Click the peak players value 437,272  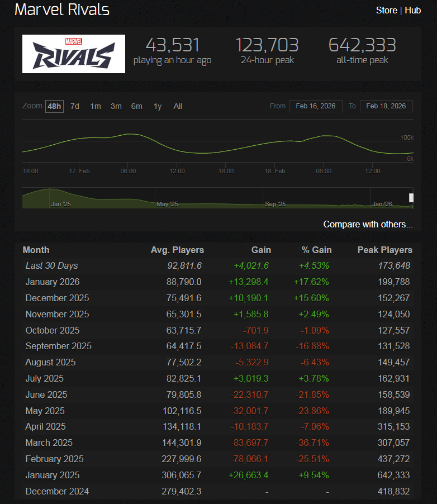click(394, 459)
